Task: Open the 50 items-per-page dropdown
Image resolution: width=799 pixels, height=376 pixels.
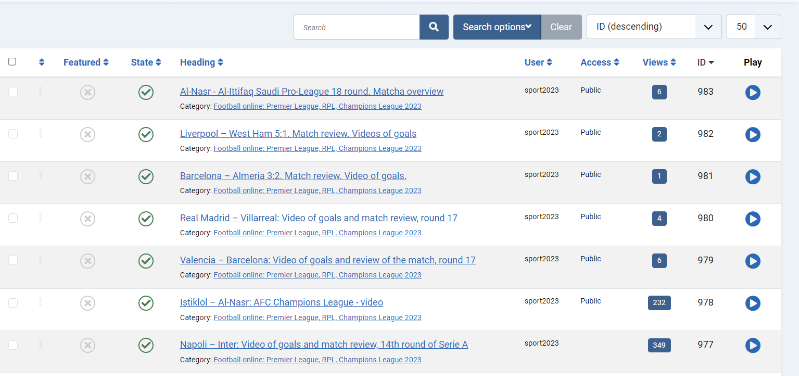Action: tap(754, 27)
